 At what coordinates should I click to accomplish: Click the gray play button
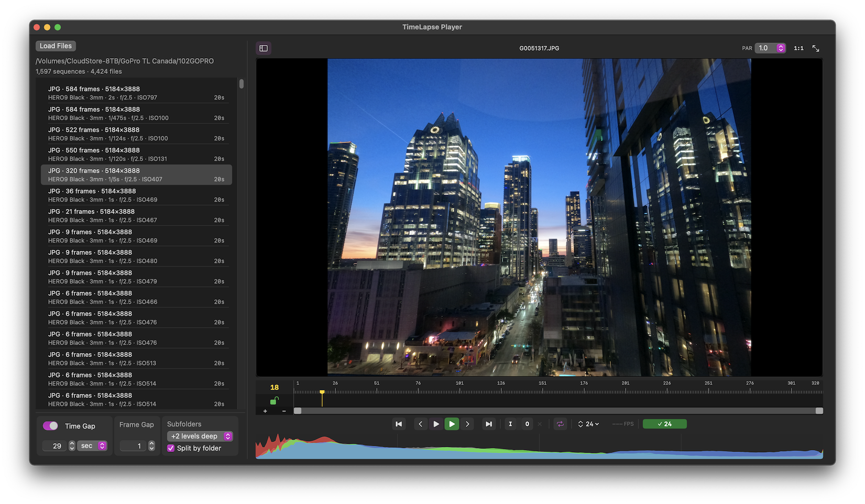click(x=436, y=424)
